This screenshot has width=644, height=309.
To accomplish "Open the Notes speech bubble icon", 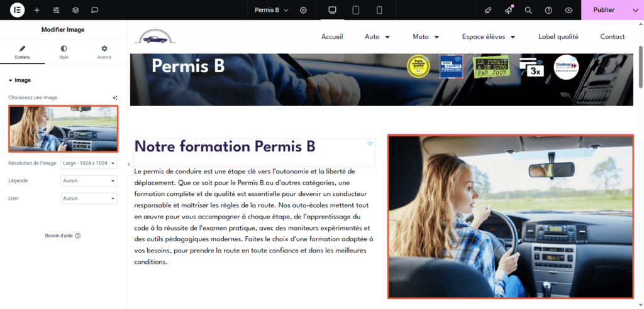I will [94, 10].
